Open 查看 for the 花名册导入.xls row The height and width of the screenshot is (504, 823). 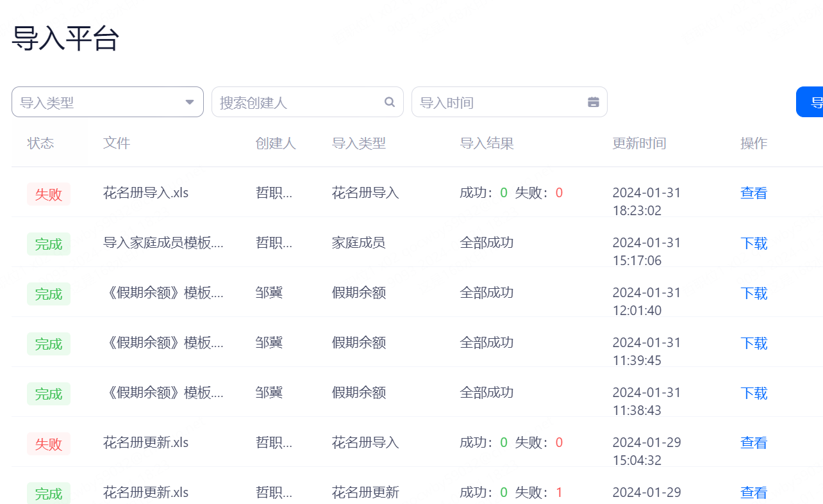[754, 193]
